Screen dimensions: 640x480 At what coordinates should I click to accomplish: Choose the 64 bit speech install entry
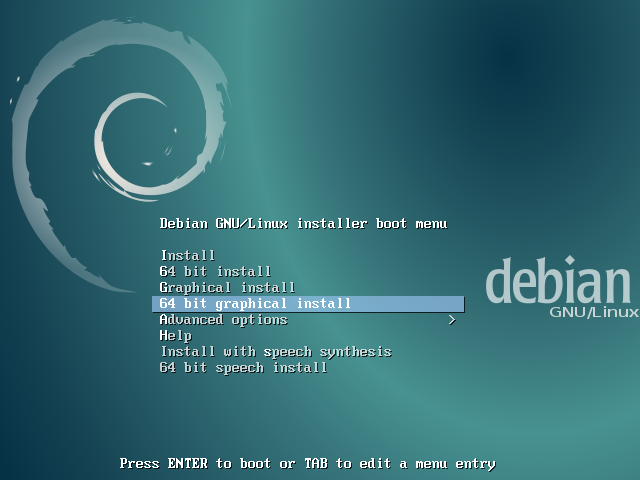[x=243, y=368]
